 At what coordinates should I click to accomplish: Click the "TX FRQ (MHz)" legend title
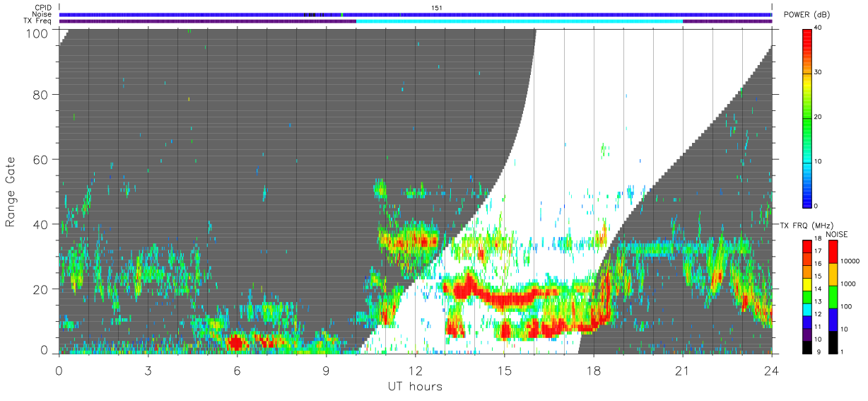click(807, 225)
